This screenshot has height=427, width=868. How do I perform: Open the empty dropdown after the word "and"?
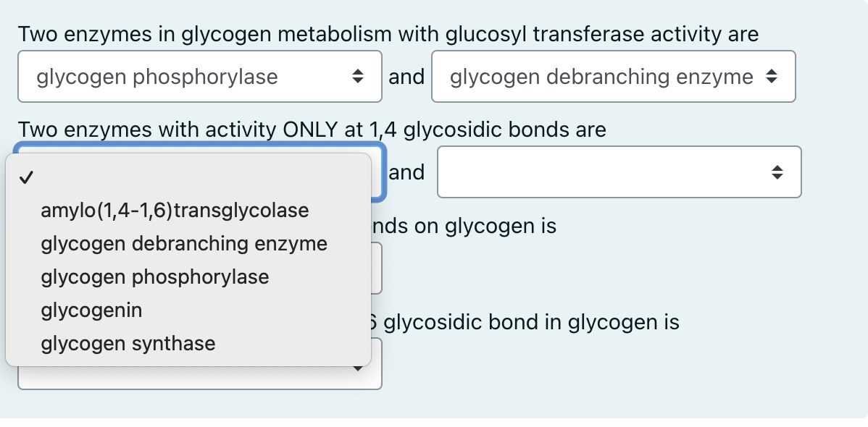619,172
